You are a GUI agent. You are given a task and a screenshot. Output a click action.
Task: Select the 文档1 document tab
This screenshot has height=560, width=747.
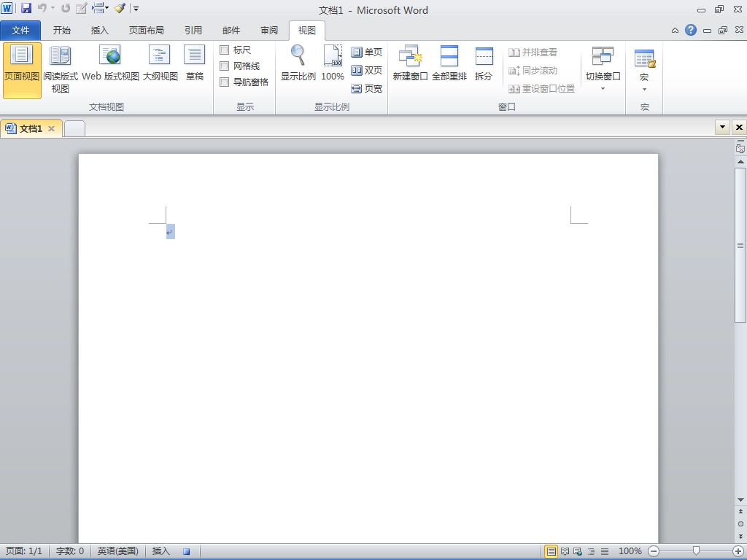point(31,128)
